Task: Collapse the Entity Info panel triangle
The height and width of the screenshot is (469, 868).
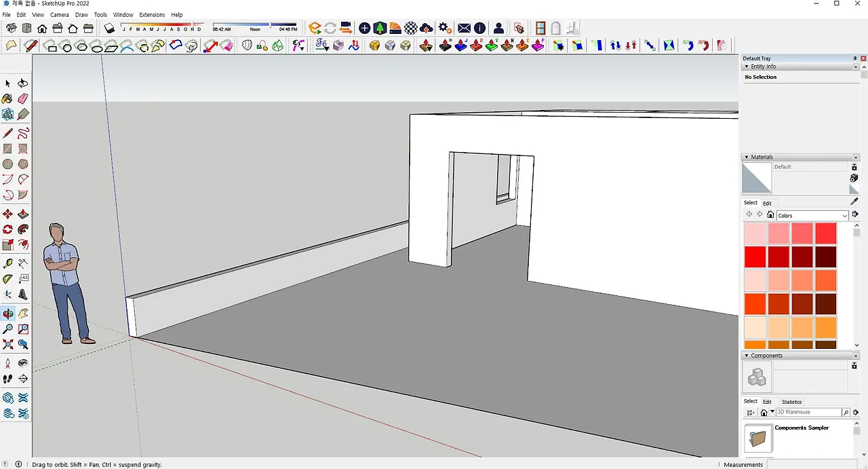Action: click(747, 67)
